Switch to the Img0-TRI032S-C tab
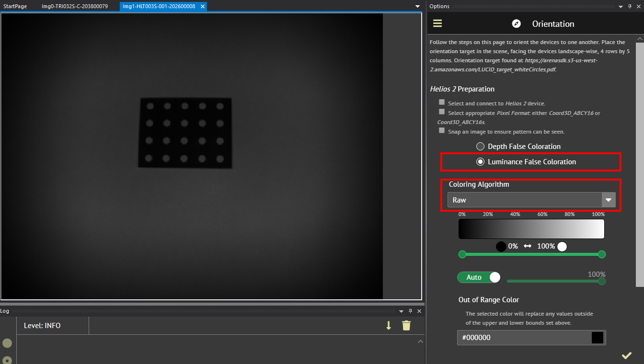Image resolution: width=644 pixels, height=364 pixels. pyautogui.click(x=74, y=6)
